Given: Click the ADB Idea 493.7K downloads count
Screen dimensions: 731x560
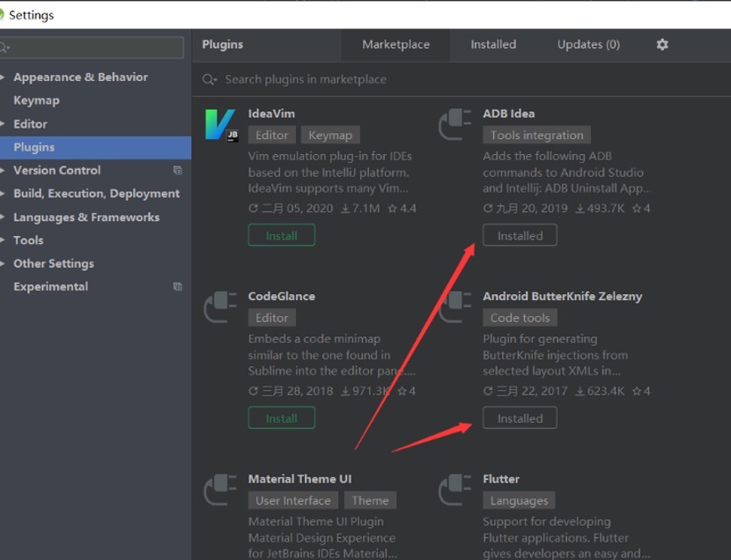Looking at the screenshot, I should pos(600,209).
